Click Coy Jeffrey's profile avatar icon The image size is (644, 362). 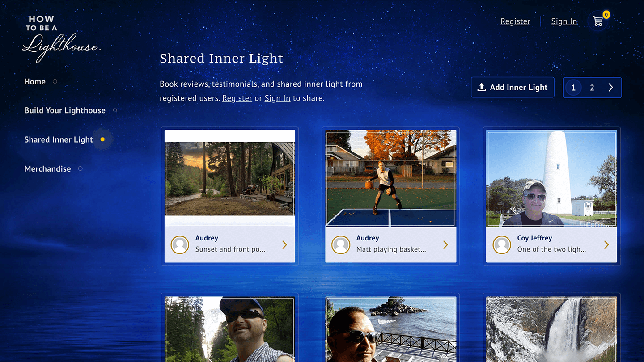click(x=502, y=245)
